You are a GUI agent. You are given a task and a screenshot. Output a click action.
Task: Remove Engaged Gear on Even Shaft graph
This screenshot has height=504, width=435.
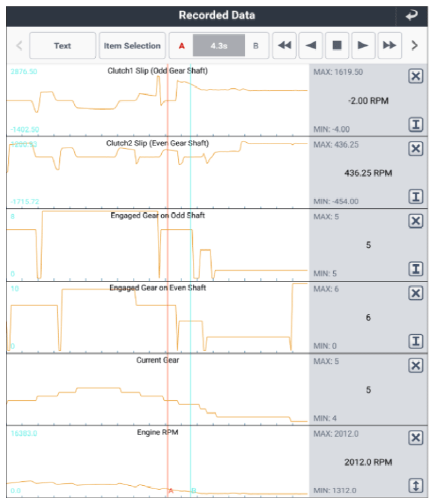click(415, 293)
